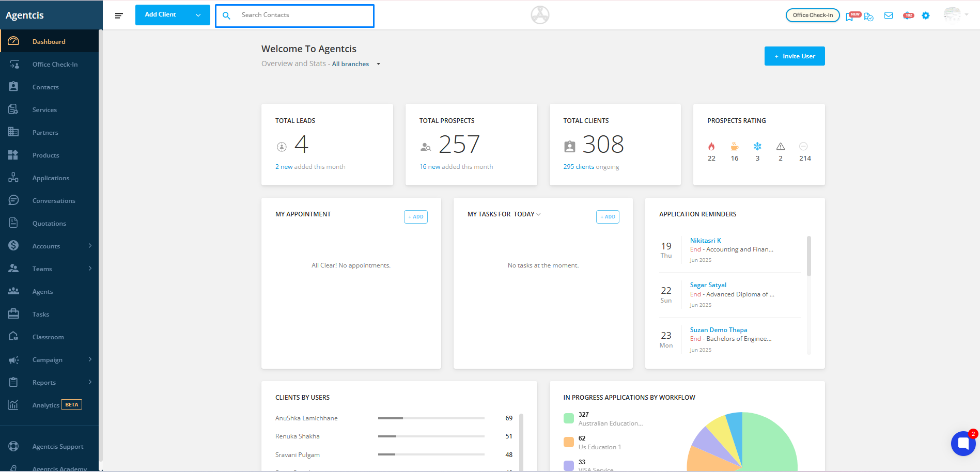
Task: Open the 16 new prospects link
Action: coord(430,167)
